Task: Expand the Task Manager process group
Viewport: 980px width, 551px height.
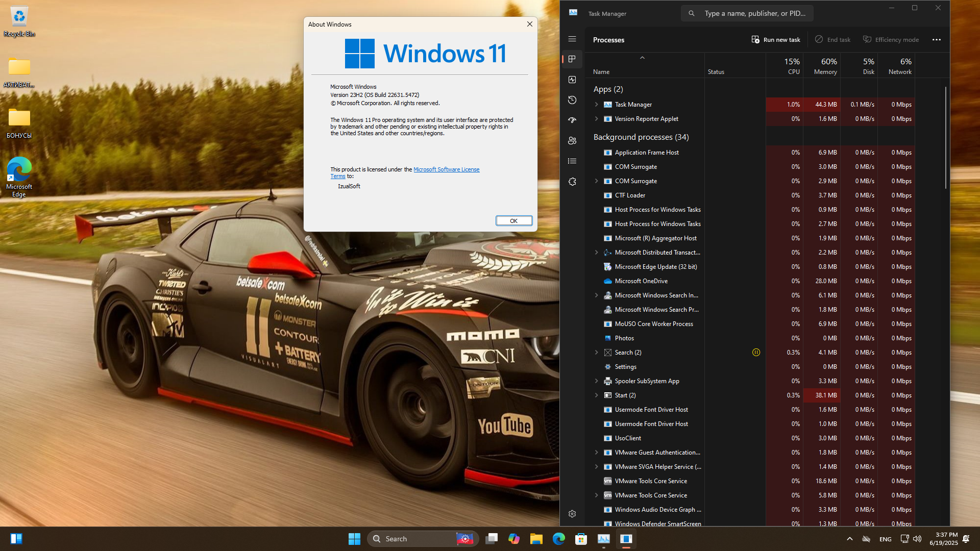Action: [596, 104]
